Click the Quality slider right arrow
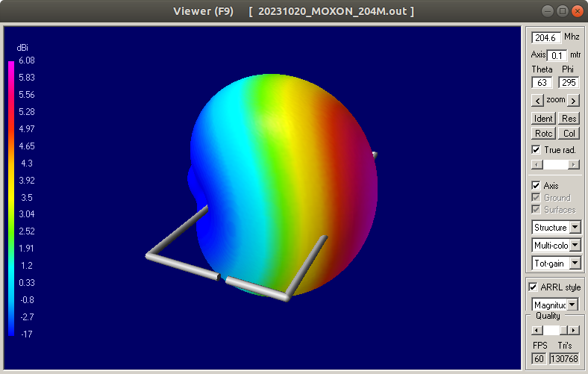The height and width of the screenshot is (374, 588). tap(573, 330)
